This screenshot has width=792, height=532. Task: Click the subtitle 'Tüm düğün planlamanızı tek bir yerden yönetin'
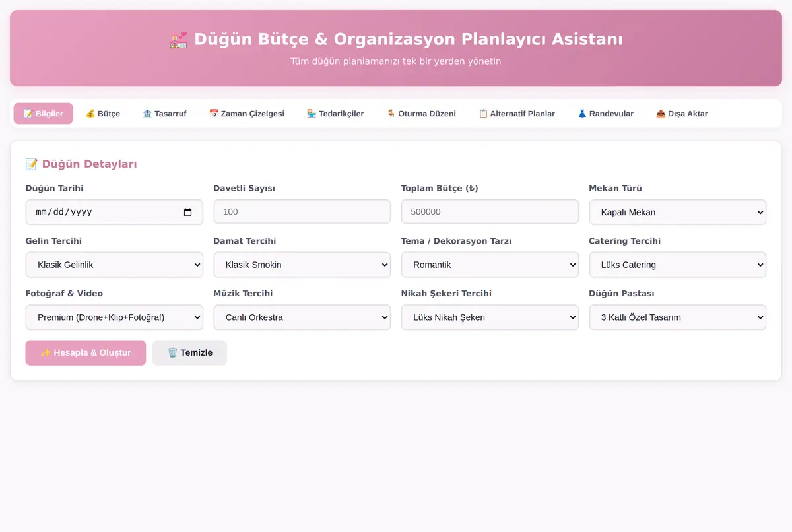(396, 61)
